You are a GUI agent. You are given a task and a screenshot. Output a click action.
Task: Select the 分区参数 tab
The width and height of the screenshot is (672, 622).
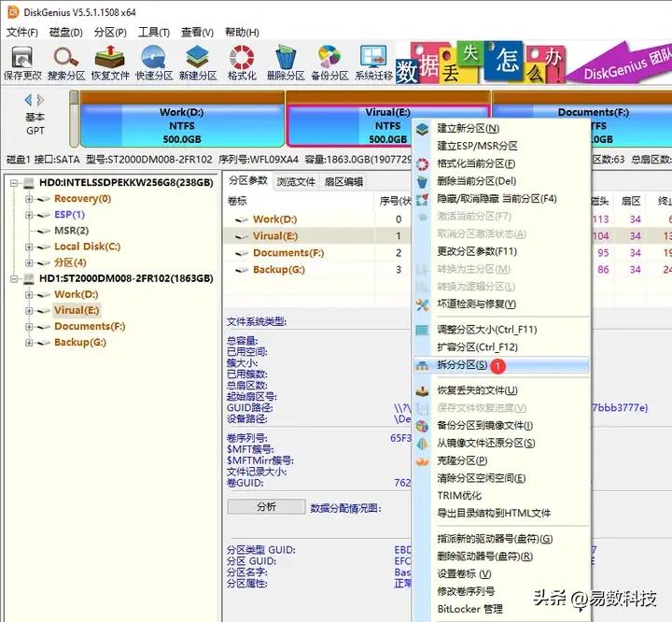coord(248,180)
